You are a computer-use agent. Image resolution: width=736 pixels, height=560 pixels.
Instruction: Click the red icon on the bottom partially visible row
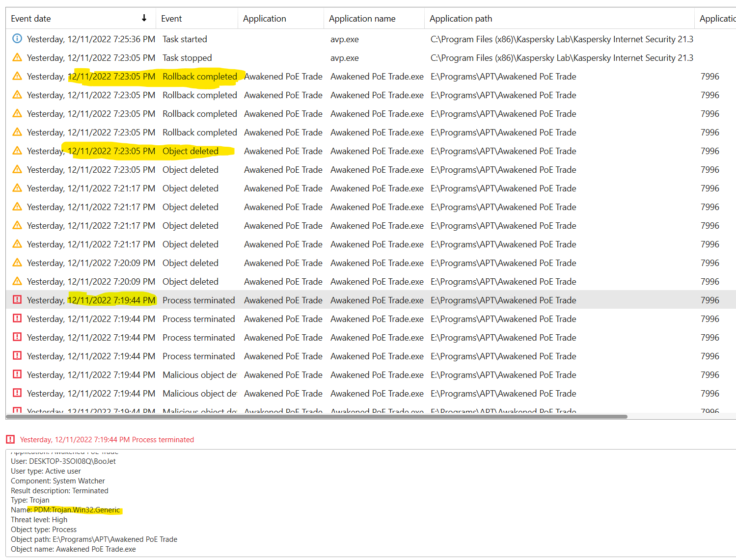point(17,410)
